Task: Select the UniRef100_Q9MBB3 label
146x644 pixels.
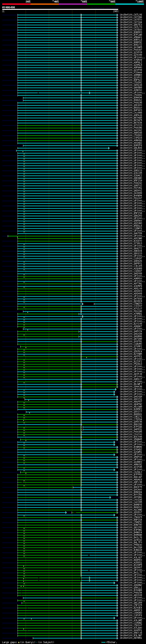Action: 131,75
